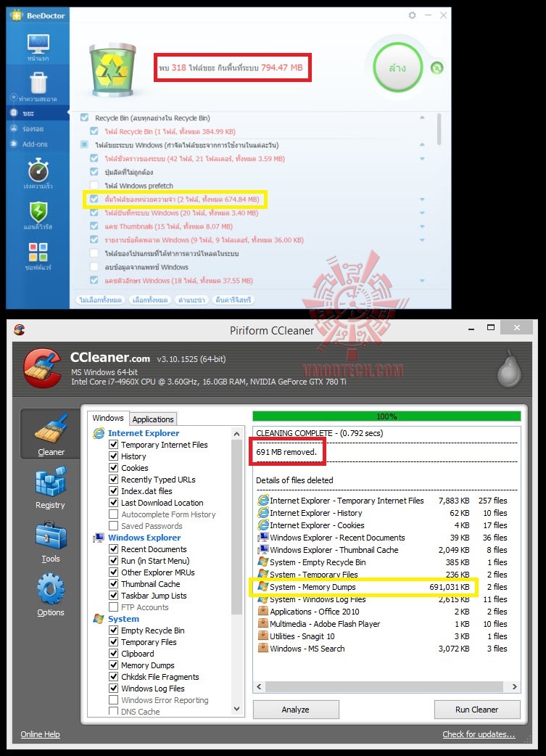The width and height of the screenshot is (546, 756).
Task: Open CCleaner Cleaner section icon
Action: pos(51,428)
